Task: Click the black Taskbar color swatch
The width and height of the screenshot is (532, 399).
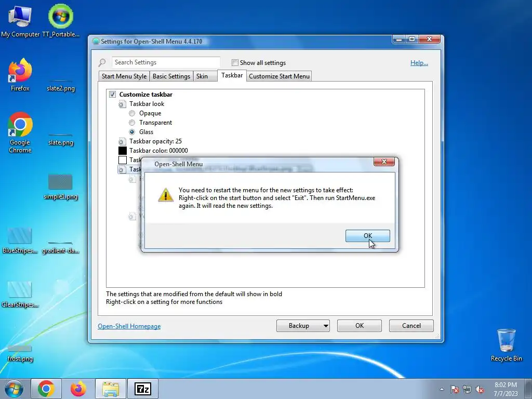Action: (123, 151)
